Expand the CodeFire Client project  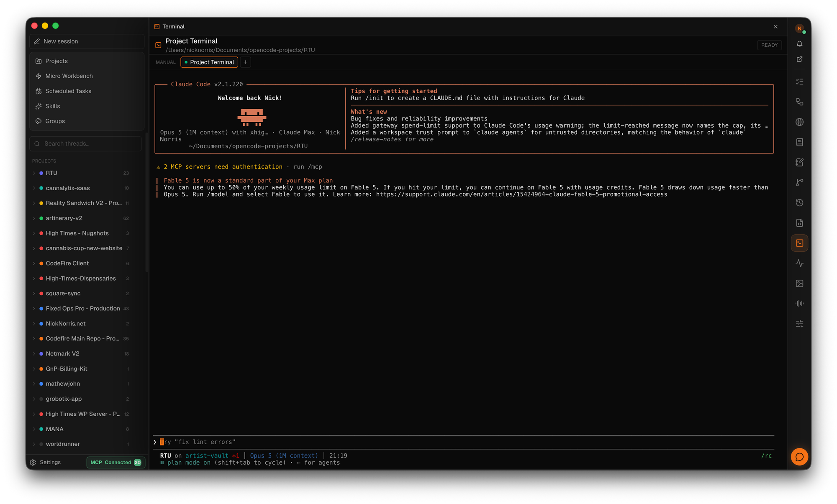(x=34, y=263)
